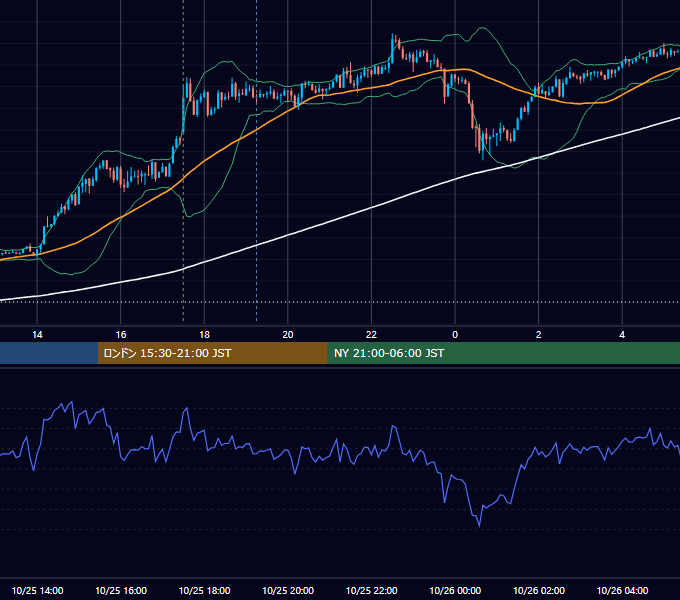The image size is (680, 600).
Task: Click the 14 hour label on price chart axis
Action: pos(37,335)
